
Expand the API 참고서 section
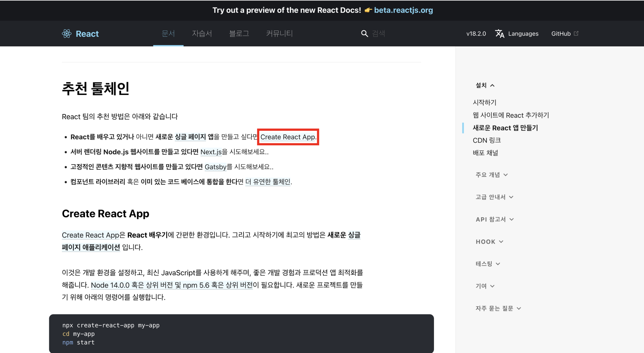coord(495,219)
